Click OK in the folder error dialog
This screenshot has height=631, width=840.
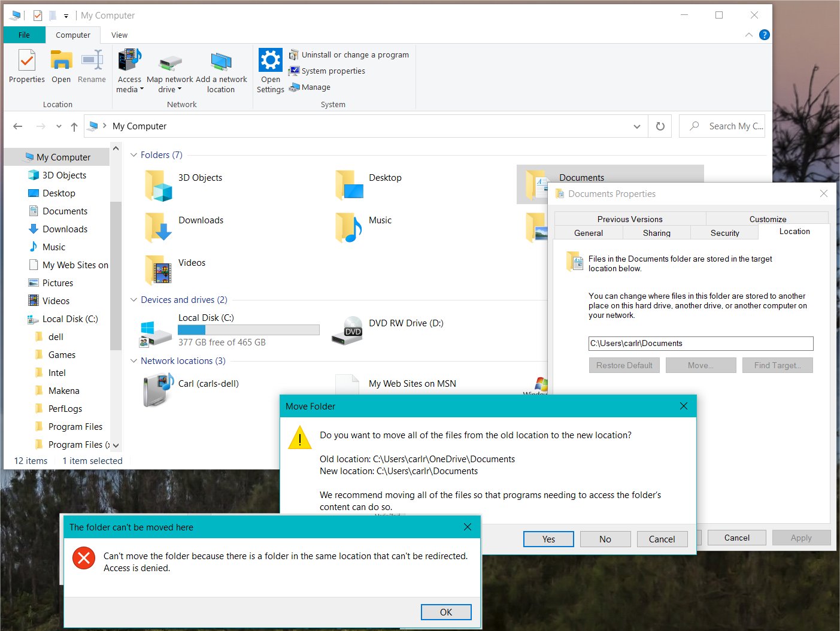(445, 611)
